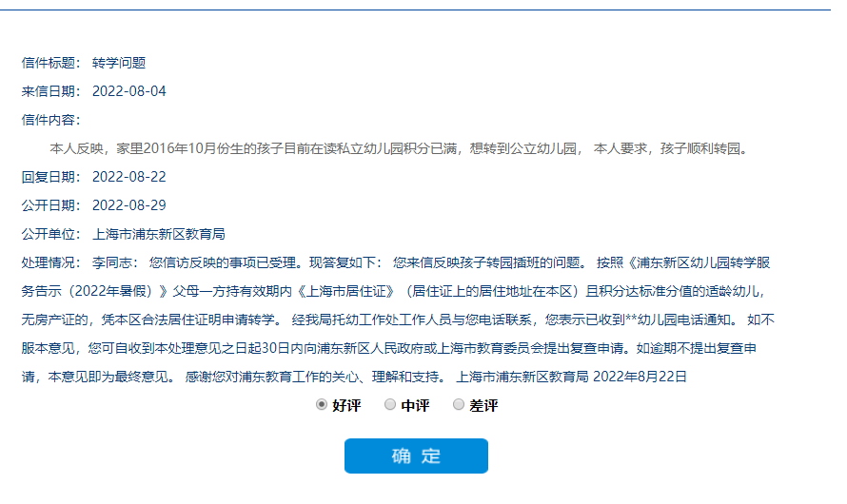Click the reply date value 2022-08-22
This screenshot has width=847, height=504.
tap(129, 177)
